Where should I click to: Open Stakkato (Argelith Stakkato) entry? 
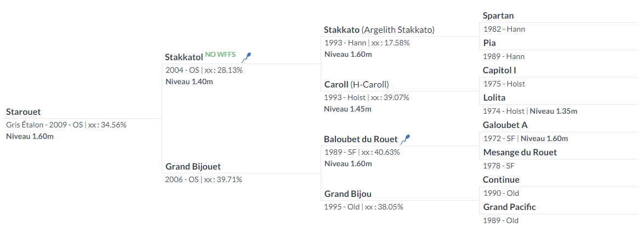pyautogui.click(x=379, y=30)
